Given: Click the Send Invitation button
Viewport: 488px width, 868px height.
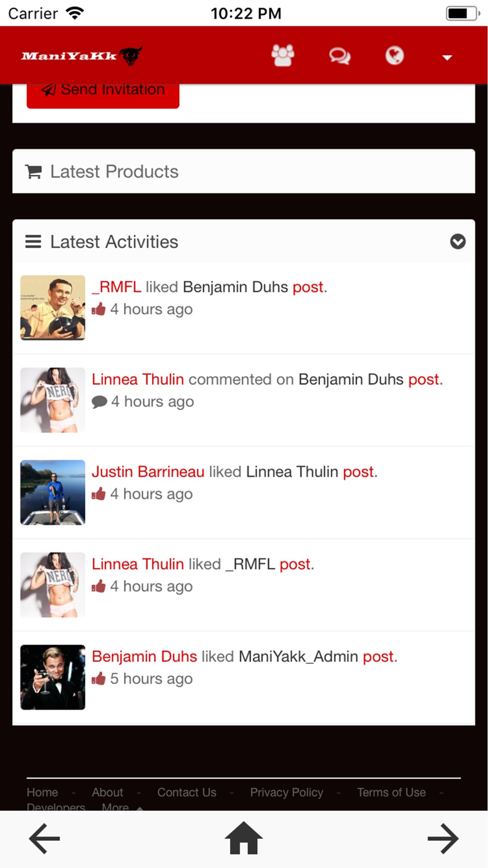Looking at the screenshot, I should (103, 93).
